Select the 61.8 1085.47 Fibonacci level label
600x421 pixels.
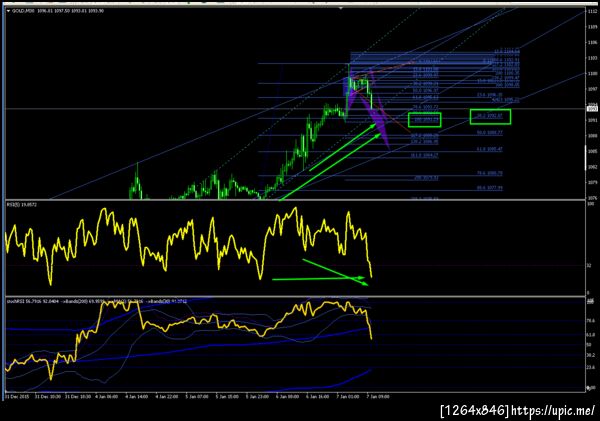point(490,149)
